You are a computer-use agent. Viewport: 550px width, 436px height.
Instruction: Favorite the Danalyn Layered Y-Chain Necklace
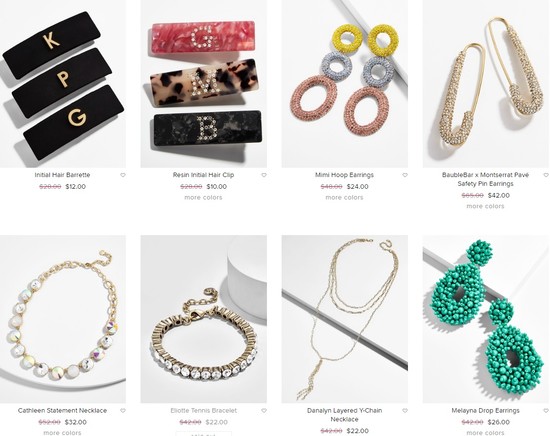point(405,411)
